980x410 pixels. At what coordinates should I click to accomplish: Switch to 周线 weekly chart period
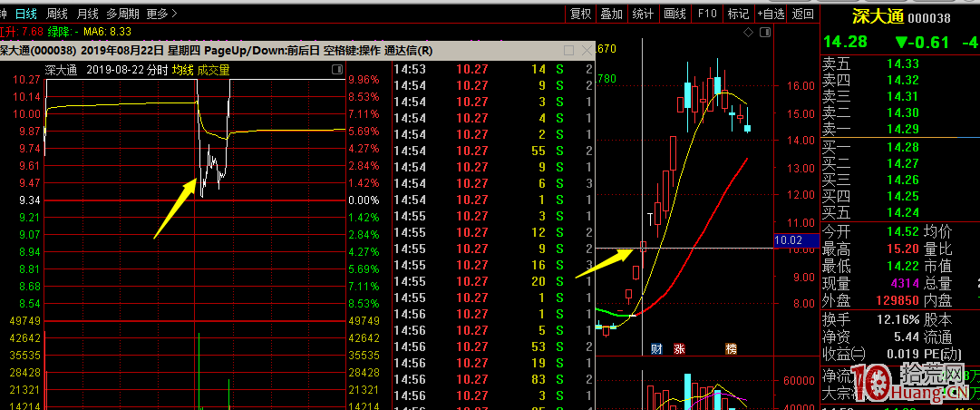coord(57,13)
